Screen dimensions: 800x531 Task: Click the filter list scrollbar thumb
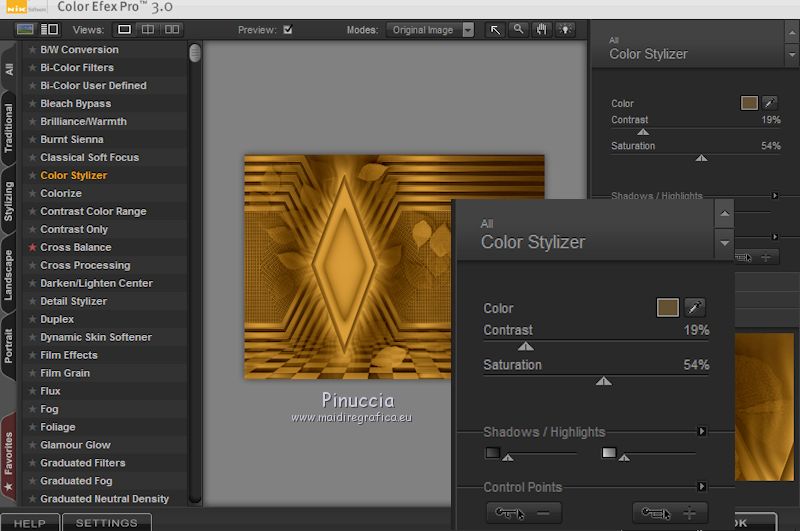pyautogui.click(x=195, y=53)
